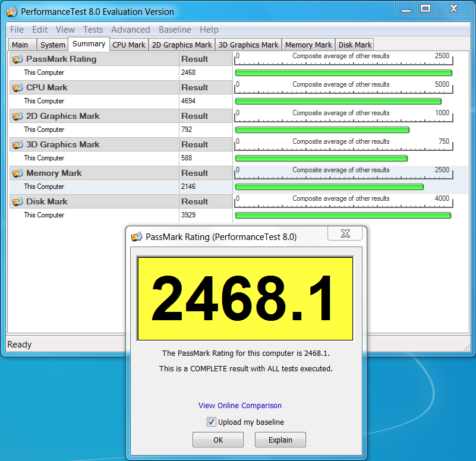Close the PassMark Rating dialog
The width and height of the screenshot is (476, 461).
tap(345, 233)
